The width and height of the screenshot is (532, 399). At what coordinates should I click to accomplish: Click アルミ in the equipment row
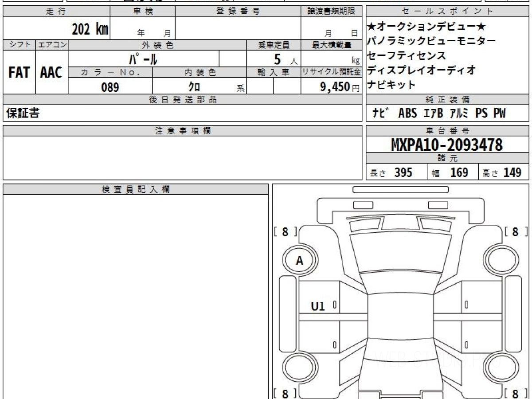click(459, 114)
